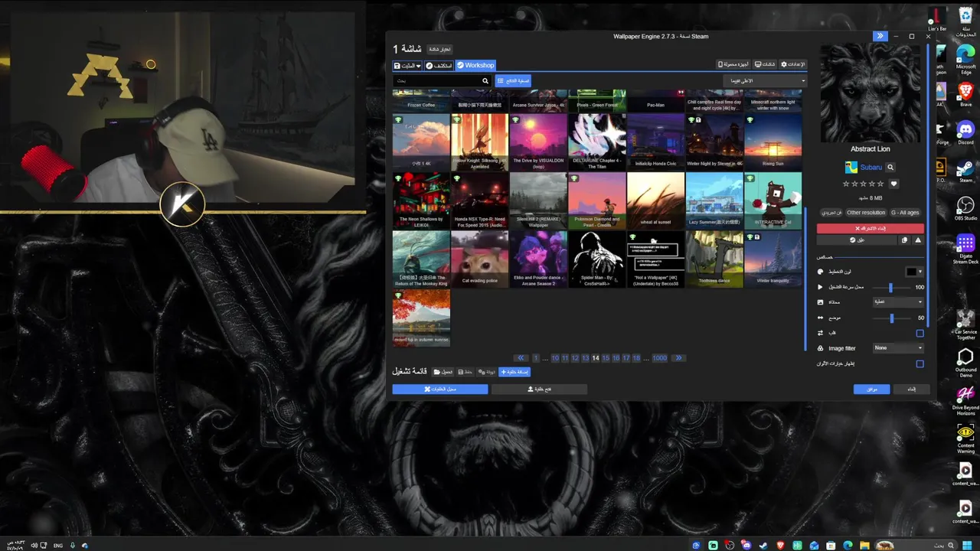Open Elgato Stream Deck desktop shortcut
980x551 pixels.
[965, 249]
